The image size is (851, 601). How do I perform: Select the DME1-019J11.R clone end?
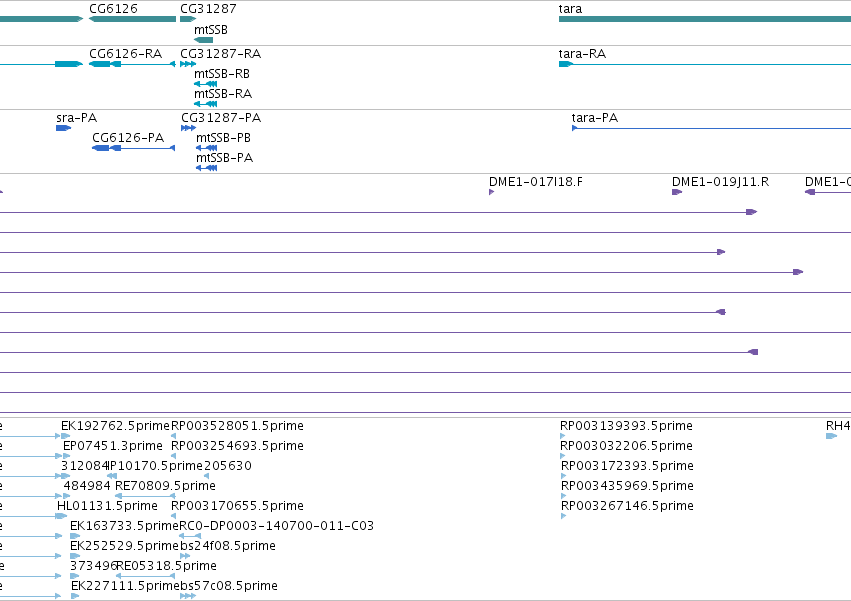coord(677,192)
